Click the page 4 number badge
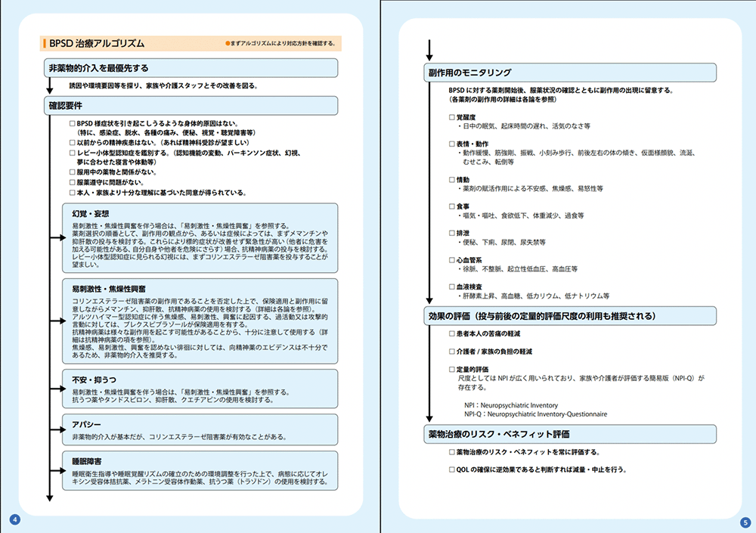The image size is (756, 533). [x=15, y=519]
